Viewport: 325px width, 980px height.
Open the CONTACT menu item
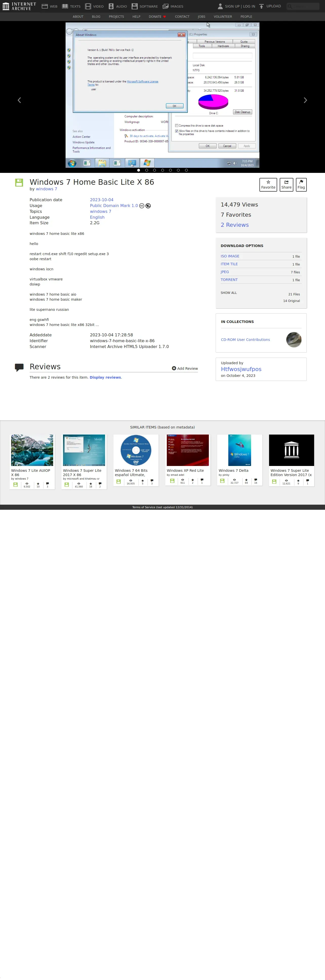coord(182,17)
